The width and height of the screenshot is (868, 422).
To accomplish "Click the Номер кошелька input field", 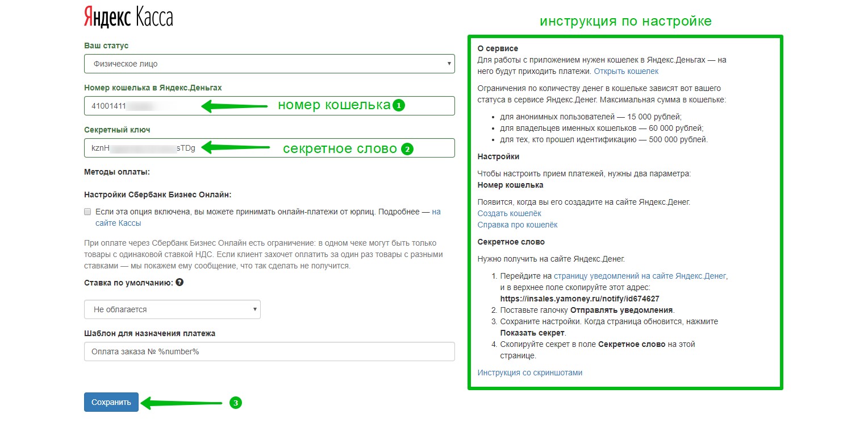I will [269, 106].
